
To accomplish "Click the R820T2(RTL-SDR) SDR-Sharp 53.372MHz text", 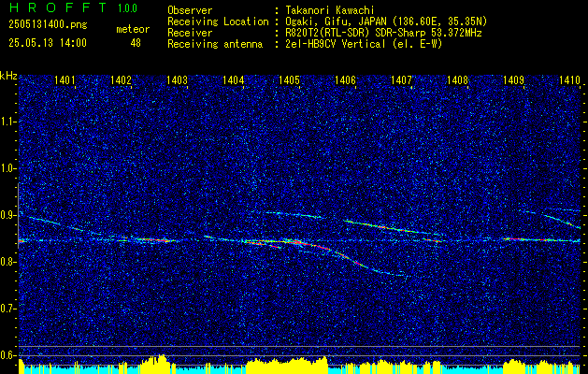I will click(x=383, y=33).
